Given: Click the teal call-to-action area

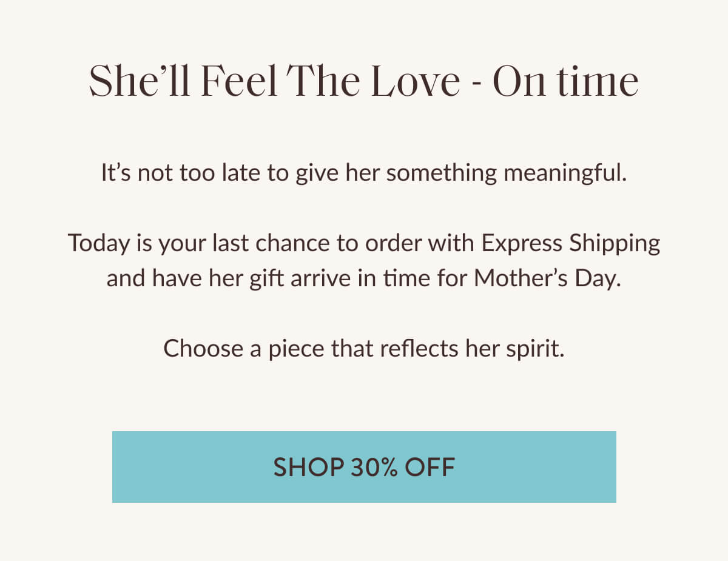Looking at the screenshot, I should tap(364, 467).
